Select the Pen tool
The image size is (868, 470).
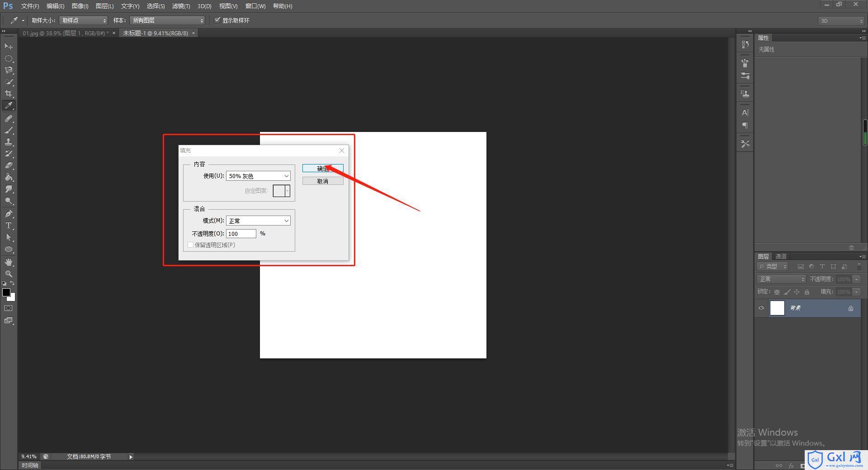click(x=9, y=214)
